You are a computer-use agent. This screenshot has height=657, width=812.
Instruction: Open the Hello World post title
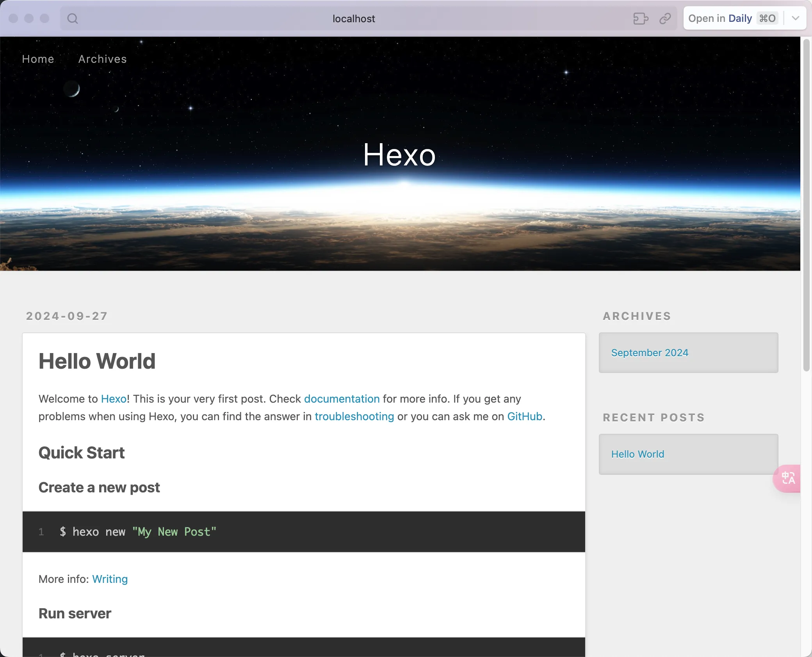coord(97,361)
